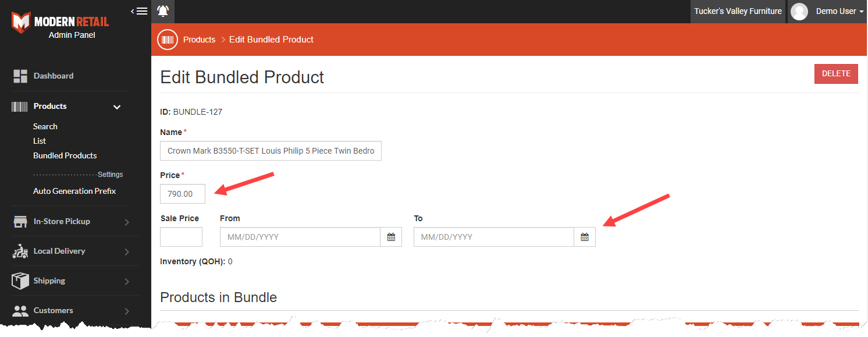Image resolution: width=868 pixels, height=337 pixels.
Task: Click the Customers people icon
Action: coord(20,311)
